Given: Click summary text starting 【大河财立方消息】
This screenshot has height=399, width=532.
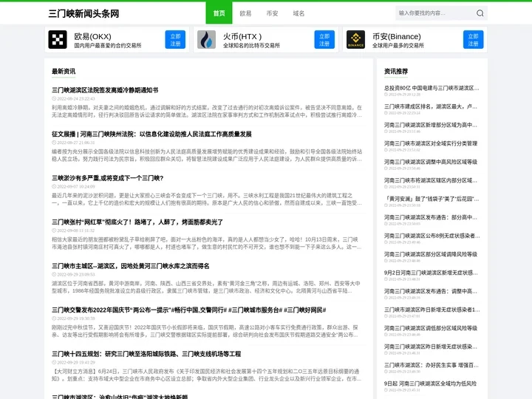Looking at the screenshot, I should pyautogui.click(x=207, y=375).
